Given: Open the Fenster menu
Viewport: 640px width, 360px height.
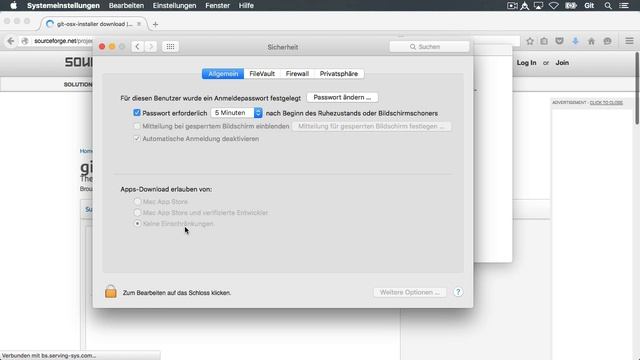Looking at the screenshot, I should [x=218, y=6].
